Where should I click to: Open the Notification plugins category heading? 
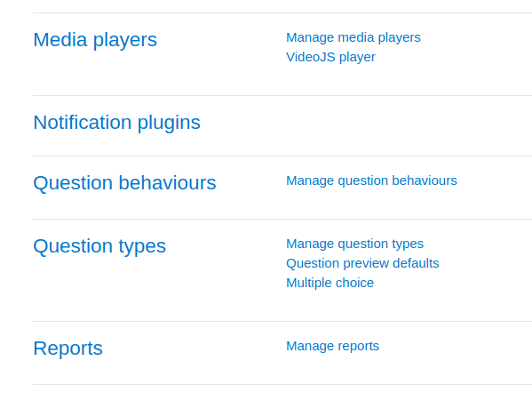116,123
